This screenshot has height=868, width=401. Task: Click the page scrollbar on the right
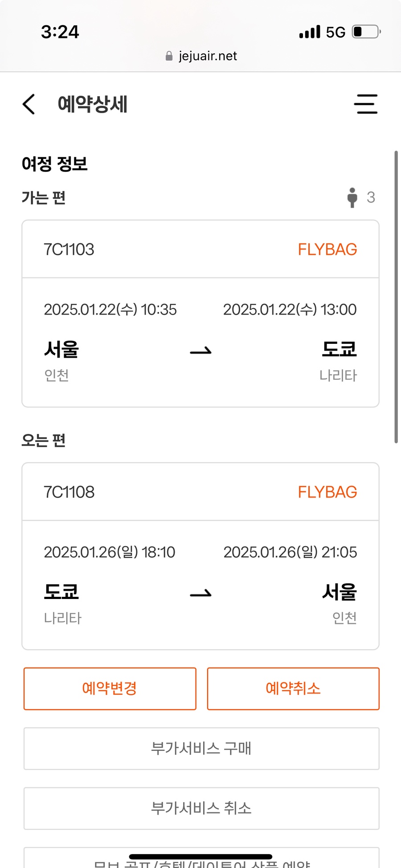click(396, 297)
